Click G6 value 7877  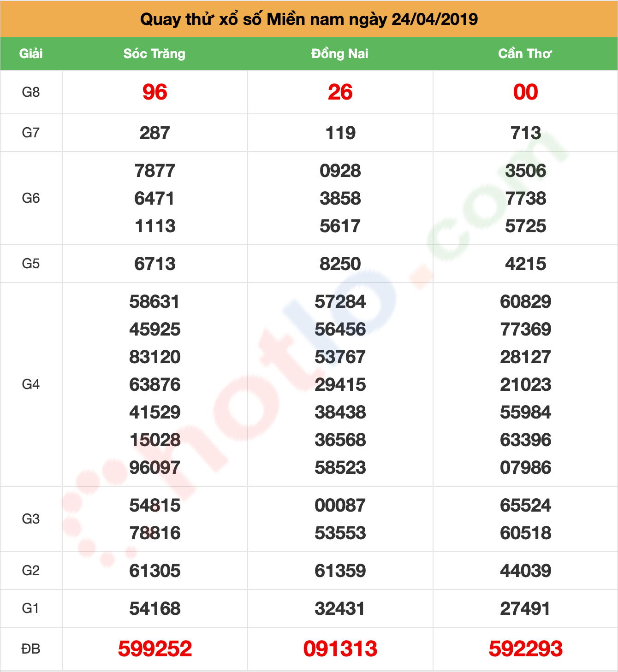tap(155, 171)
